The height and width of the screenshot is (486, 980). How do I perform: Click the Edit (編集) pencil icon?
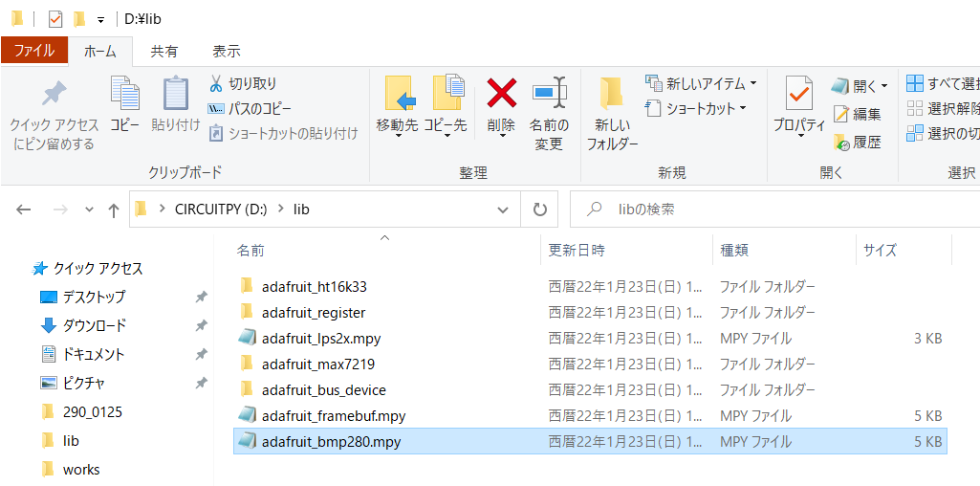pyautogui.click(x=841, y=114)
